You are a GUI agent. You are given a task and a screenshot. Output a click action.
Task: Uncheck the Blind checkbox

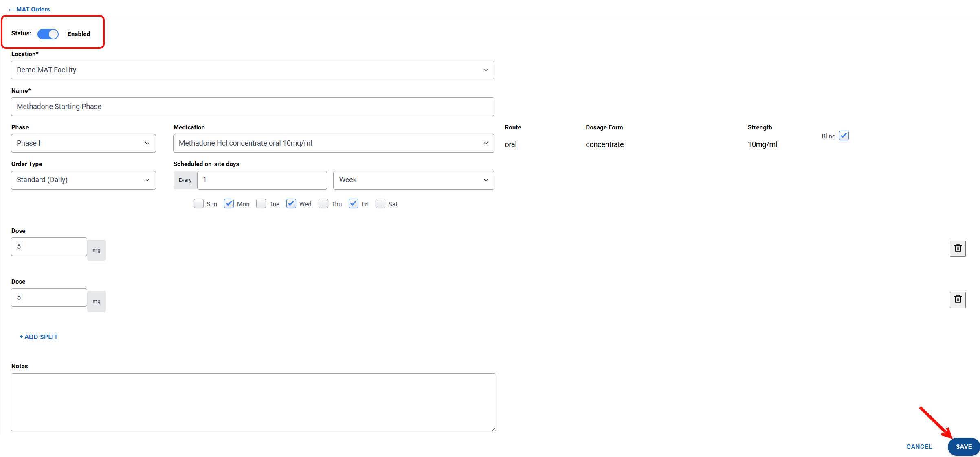[x=844, y=136]
